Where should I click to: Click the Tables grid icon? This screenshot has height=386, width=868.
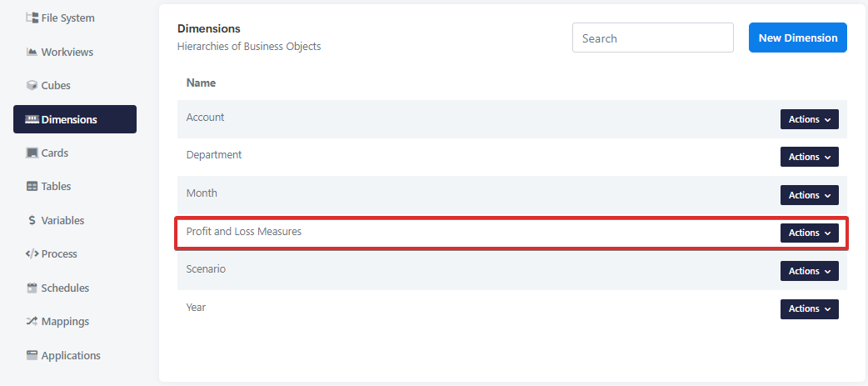[32, 187]
